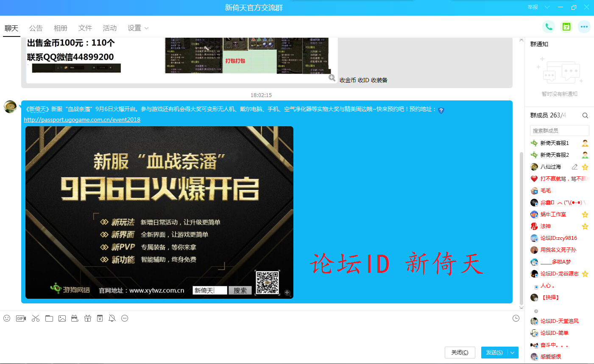Click the chat area vertical scrollbar
This screenshot has height=364, width=594.
coord(521,228)
